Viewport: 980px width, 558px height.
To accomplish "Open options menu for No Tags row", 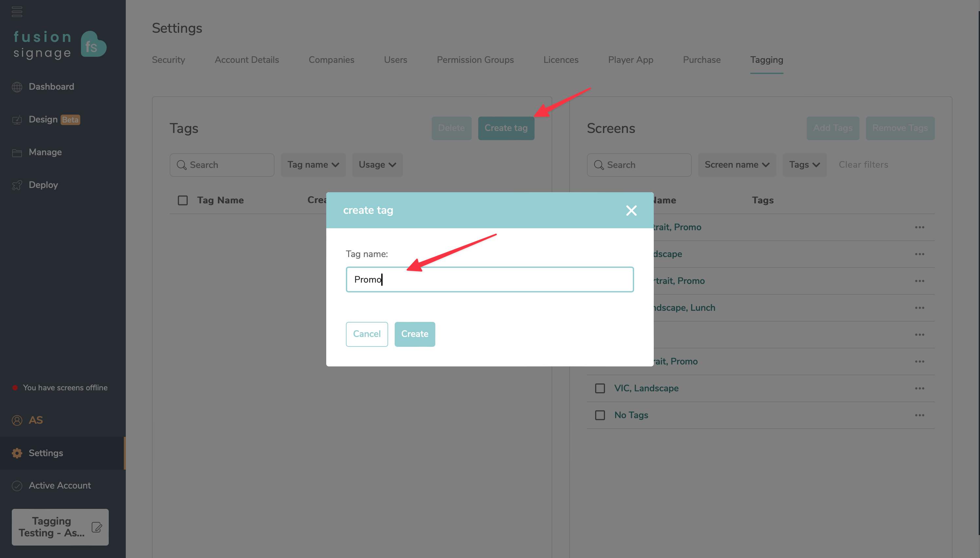I will click(919, 415).
